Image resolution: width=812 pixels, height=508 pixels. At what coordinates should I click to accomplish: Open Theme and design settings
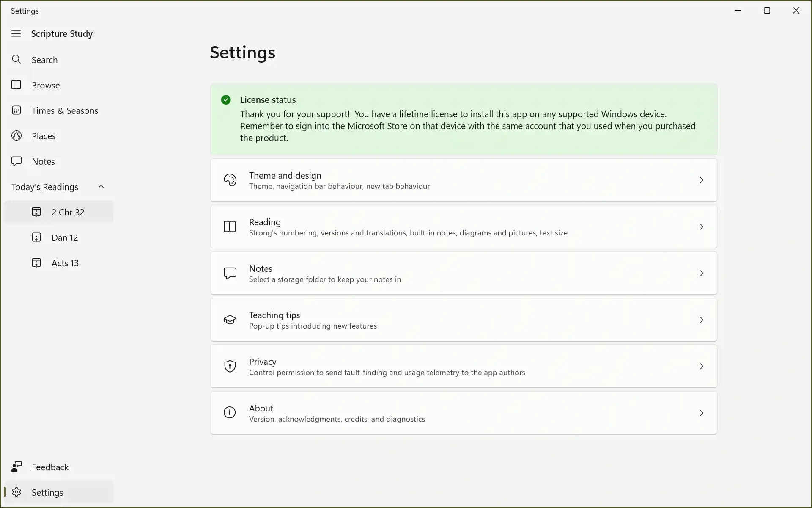point(463,180)
